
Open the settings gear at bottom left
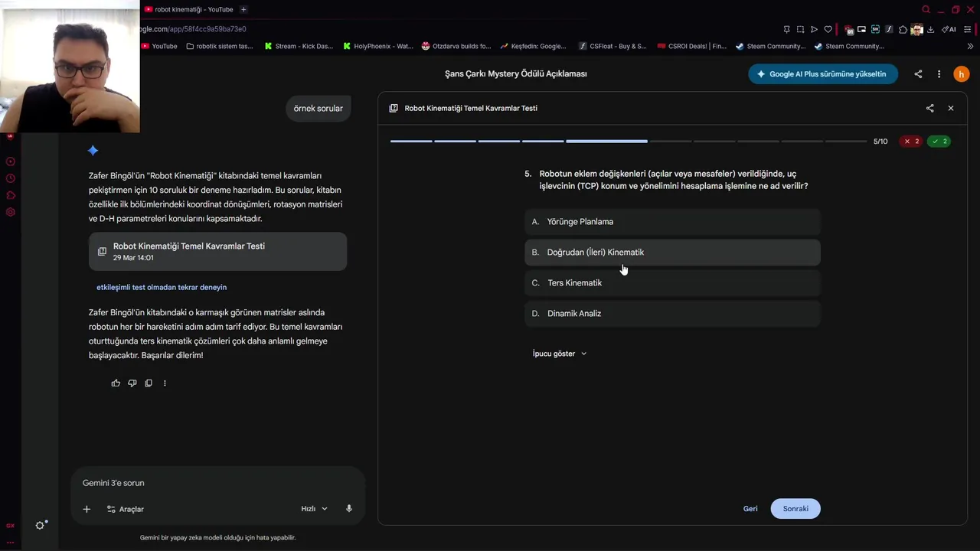click(41, 526)
